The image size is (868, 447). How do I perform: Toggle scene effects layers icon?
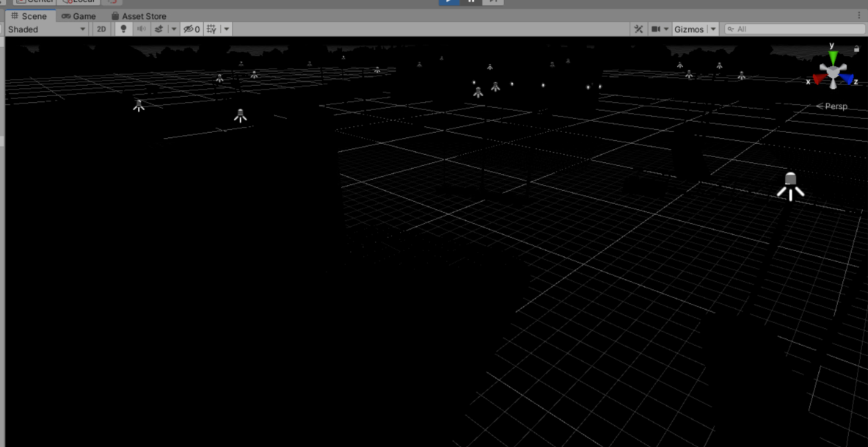click(159, 29)
